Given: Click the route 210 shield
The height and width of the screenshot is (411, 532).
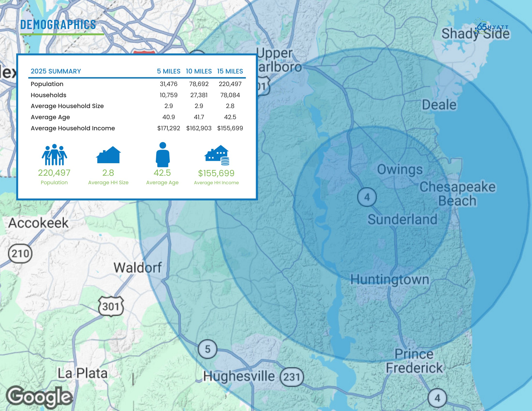Looking at the screenshot, I should click(x=20, y=253).
